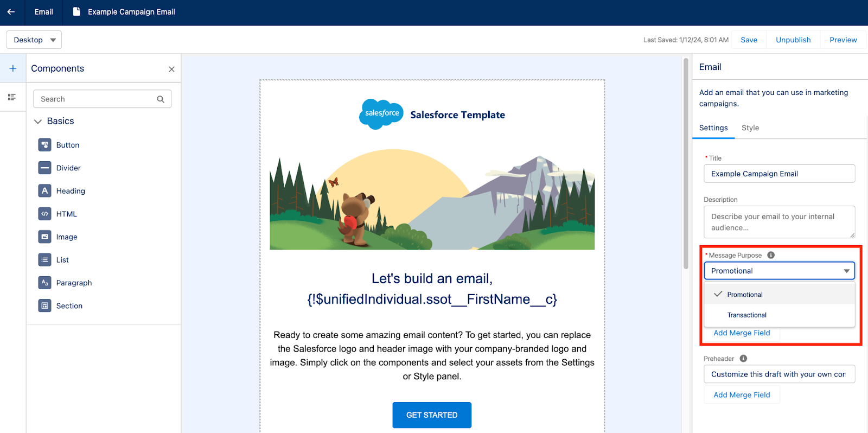868x433 pixels.
Task: Open the Desktop view dropdown
Action: [x=34, y=40]
